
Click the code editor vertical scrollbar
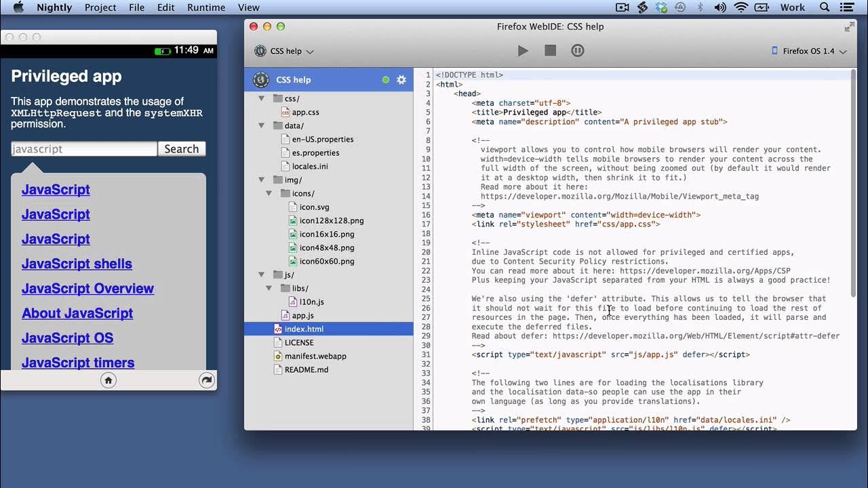tap(853, 183)
